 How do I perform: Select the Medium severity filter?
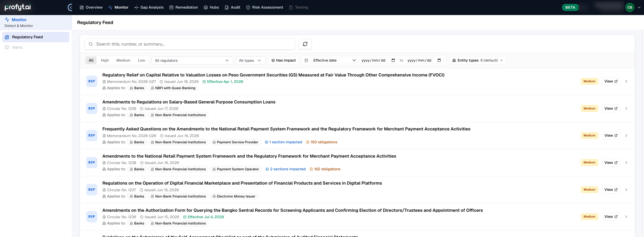(123, 60)
